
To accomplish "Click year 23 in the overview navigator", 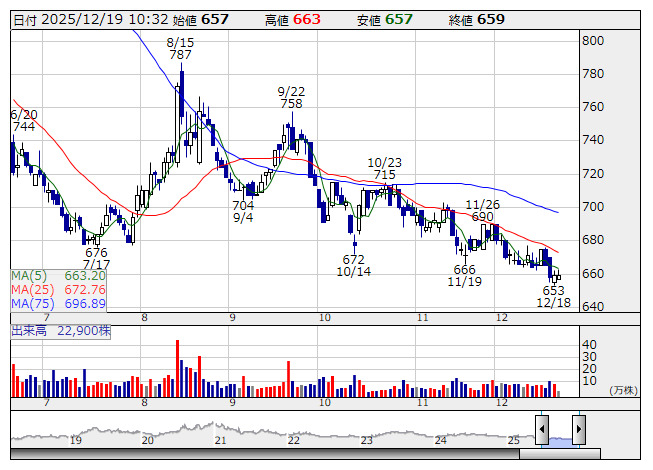I will [x=366, y=440].
